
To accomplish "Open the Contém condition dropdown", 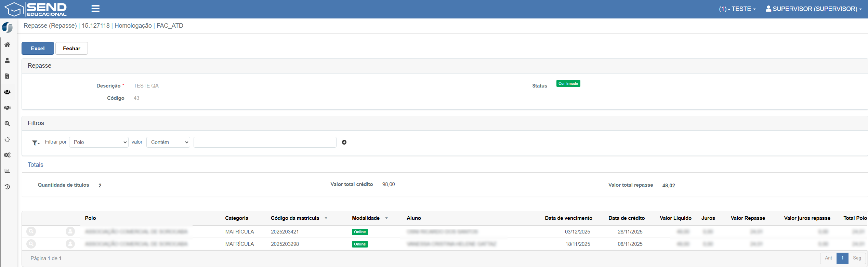I will click(x=168, y=142).
